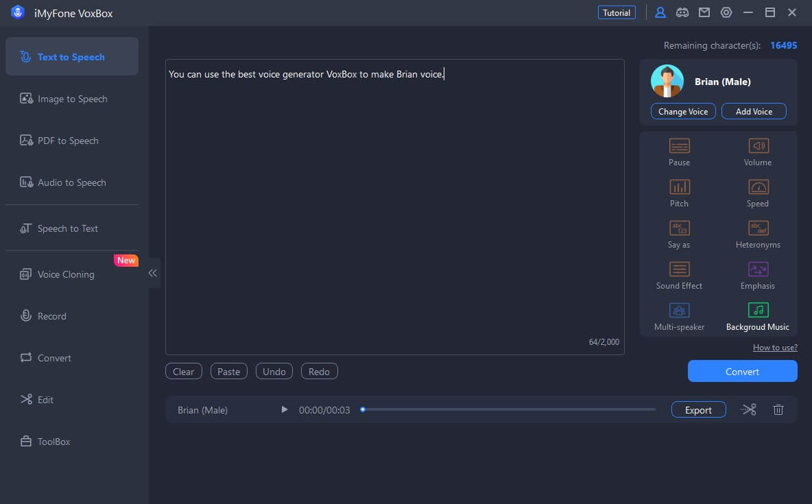Open the Backgroud Music tool
812x504 pixels.
click(x=758, y=317)
